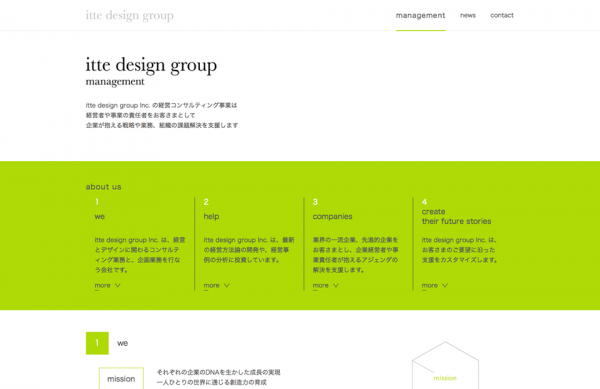Viewport: 600px width, 389px height.
Task: Go to the contact page link
Action: [x=502, y=15]
